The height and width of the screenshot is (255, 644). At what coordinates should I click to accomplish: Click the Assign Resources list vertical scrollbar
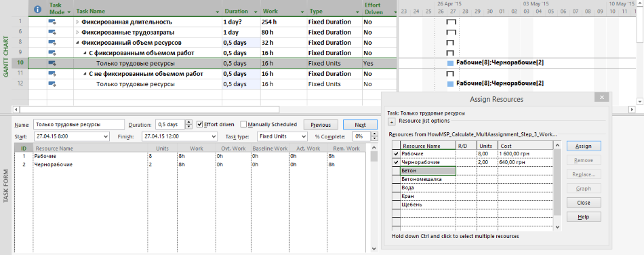point(557,182)
